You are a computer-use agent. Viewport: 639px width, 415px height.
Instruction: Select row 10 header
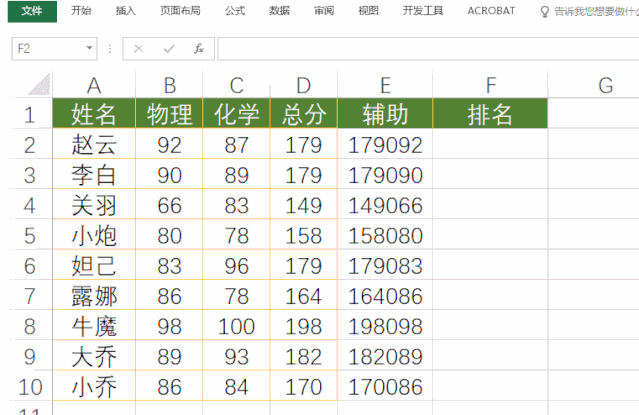pyautogui.click(x=29, y=386)
